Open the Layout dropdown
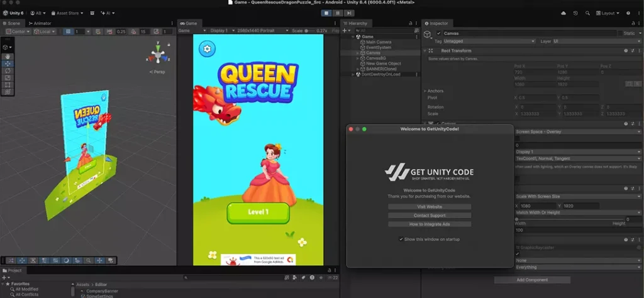Image resolution: width=644 pixels, height=298 pixels. [608, 13]
